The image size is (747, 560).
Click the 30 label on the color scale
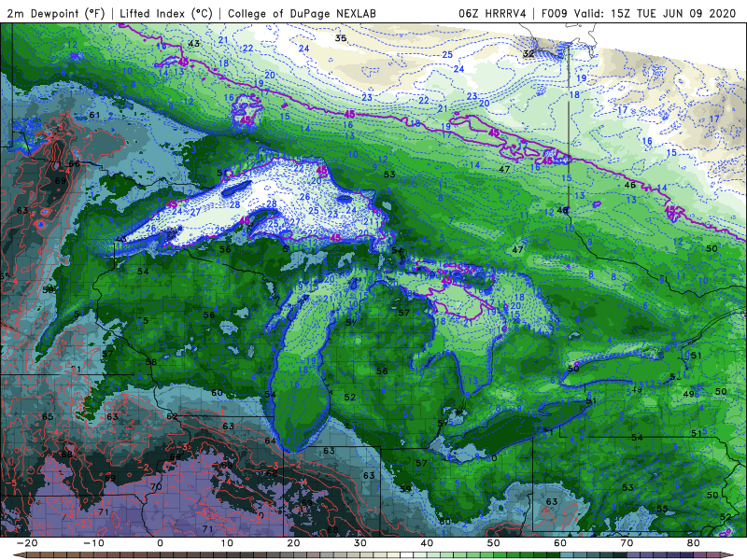[360, 543]
